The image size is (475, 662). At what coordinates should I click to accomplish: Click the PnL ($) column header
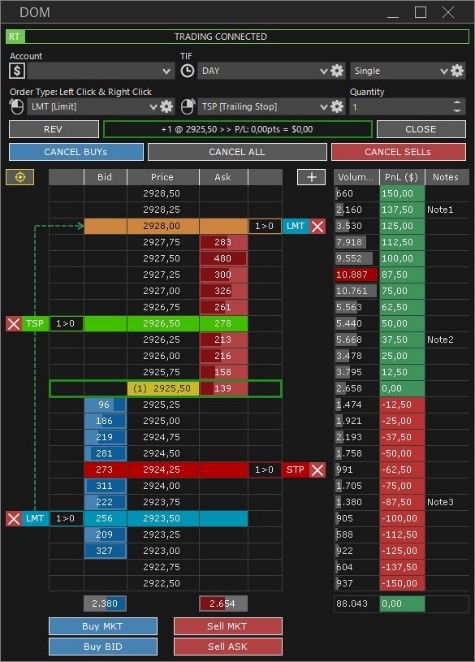402,177
